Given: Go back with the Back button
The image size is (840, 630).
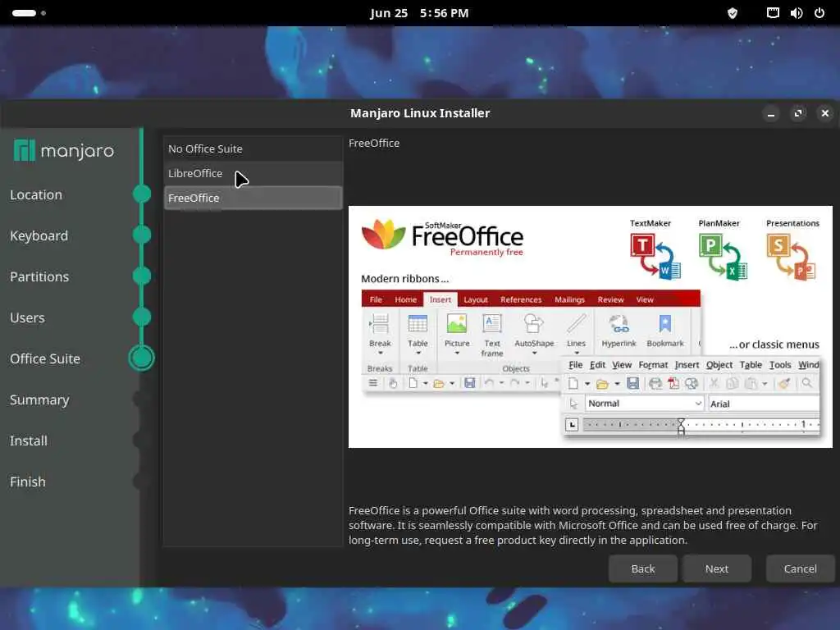Looking at the screenshot, I should click(x=643, y=568).
